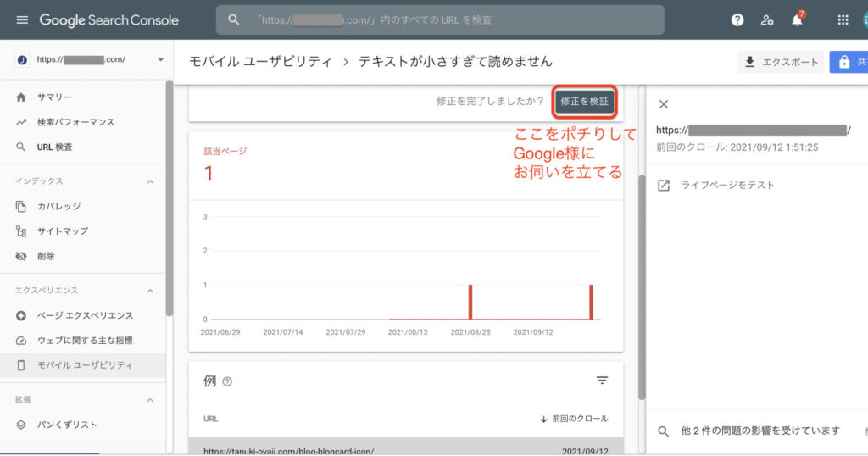Viewport: 868px width, 456px height.
Task: Open users and permissions settings icon
Action: click(x=766, y=20)
